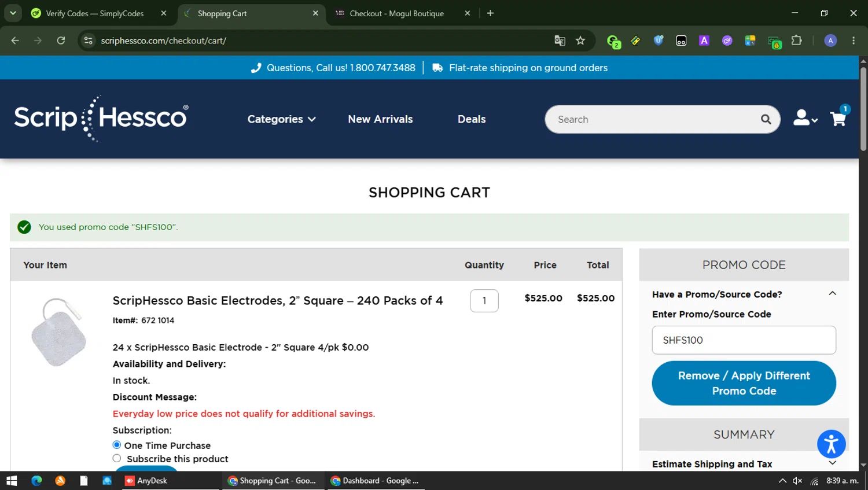Click the purple A extension icon
The height and width of the screenshot is (490, 868).
704,40
